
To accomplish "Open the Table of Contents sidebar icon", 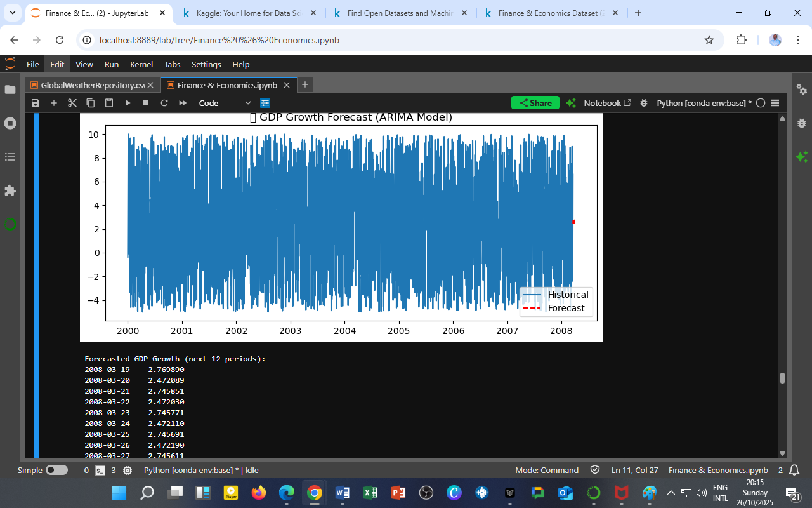I will point(10,157).
